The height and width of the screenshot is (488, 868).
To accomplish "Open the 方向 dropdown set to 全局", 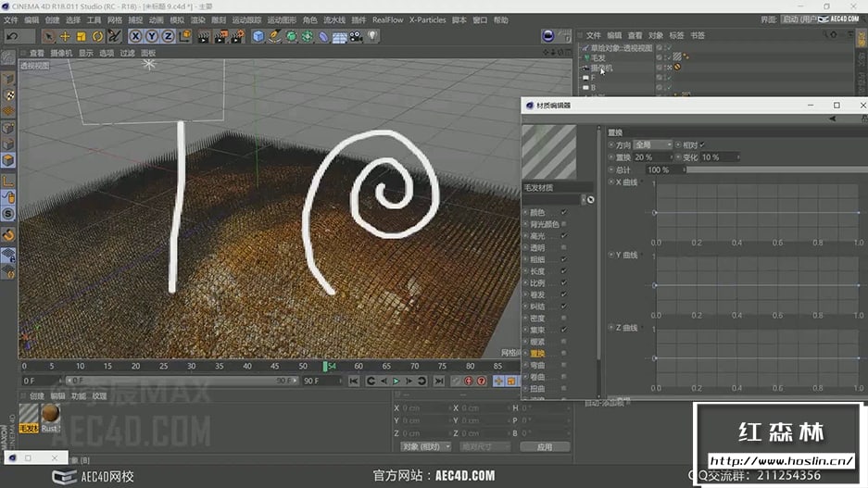I will 652,145.
